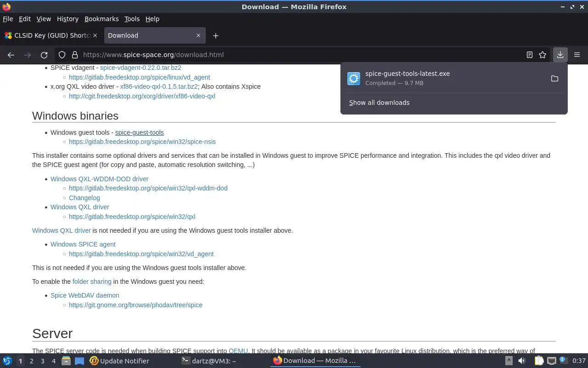Image resolution: width=588 pixels, height=368 pixels.
Task: Click the Firefox logo in title bar
Action: pyautogui.click(x=6, y=6)
